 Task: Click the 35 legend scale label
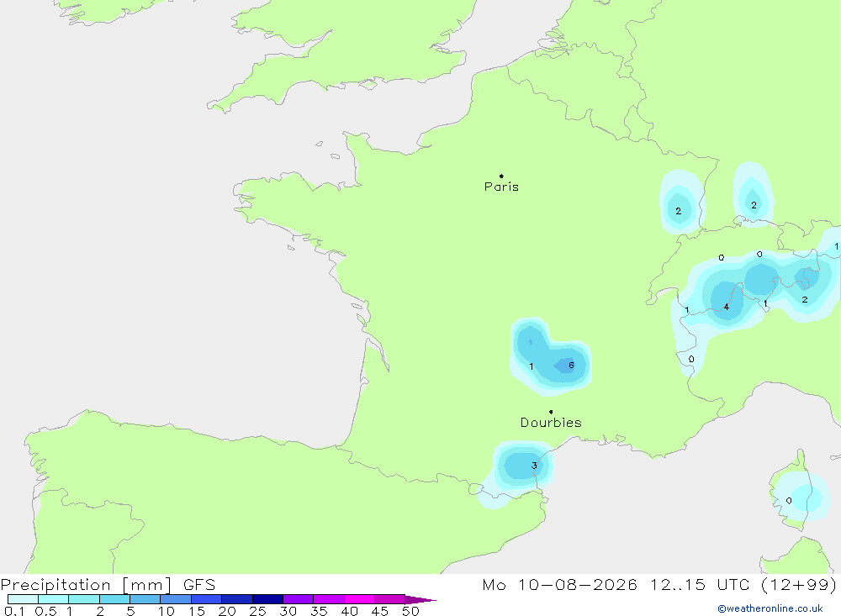319,611
